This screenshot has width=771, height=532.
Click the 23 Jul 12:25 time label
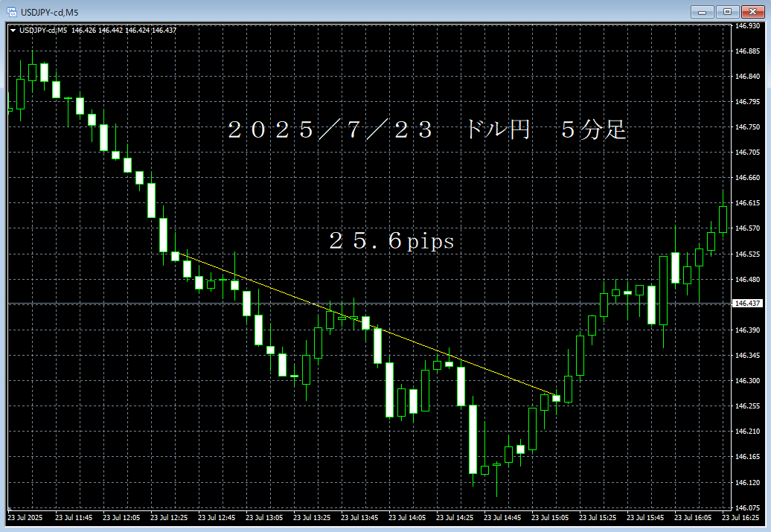coord(169,518)
